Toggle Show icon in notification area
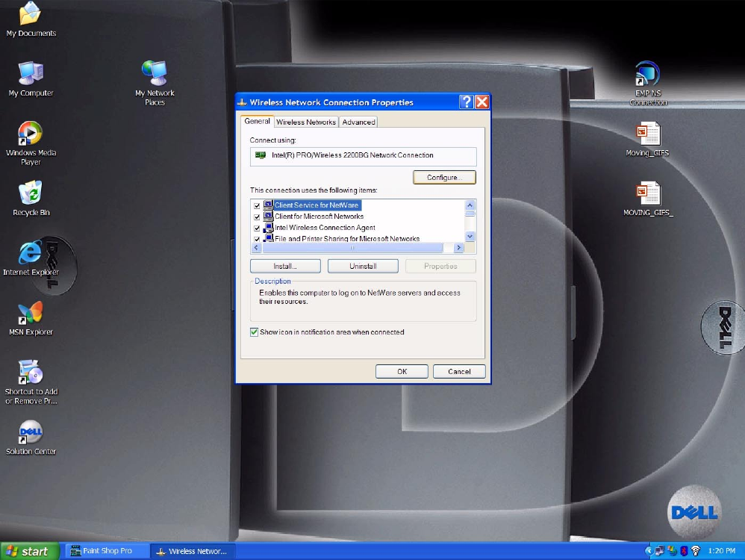Image resolution: width=745 pixels, height=560 pixels. click(x=255, y=332)
